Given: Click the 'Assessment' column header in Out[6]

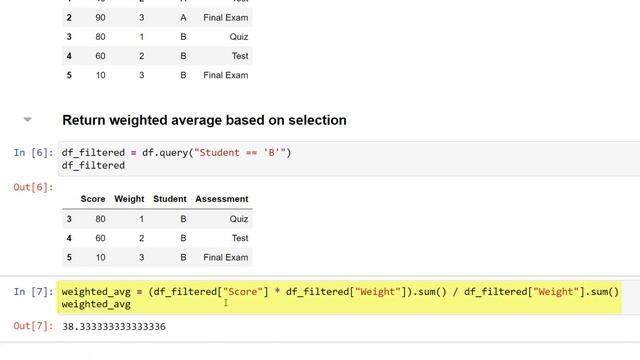Looking at the screenshot, I should pyautogui.click(x=222, y=199).
